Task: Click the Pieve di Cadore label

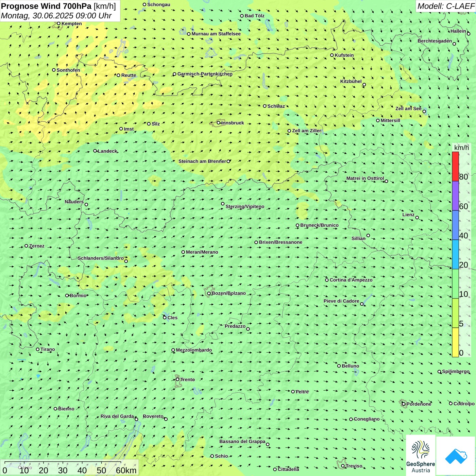Action: pyautogui.click(x=341, y=301)
